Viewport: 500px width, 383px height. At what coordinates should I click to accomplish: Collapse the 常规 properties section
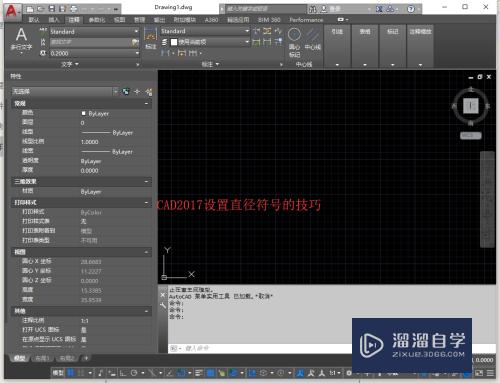pyautogui.click(x=146, y=104)
